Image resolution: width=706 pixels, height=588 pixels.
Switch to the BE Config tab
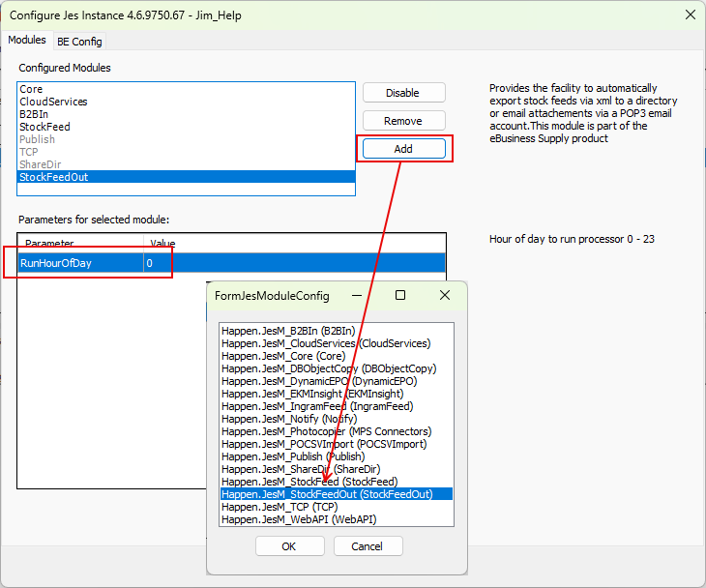79,42
